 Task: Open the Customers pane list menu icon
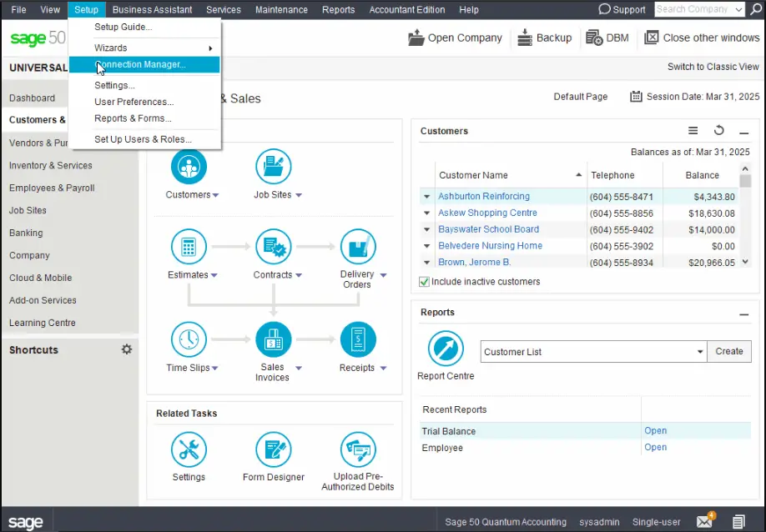(693, 131)
